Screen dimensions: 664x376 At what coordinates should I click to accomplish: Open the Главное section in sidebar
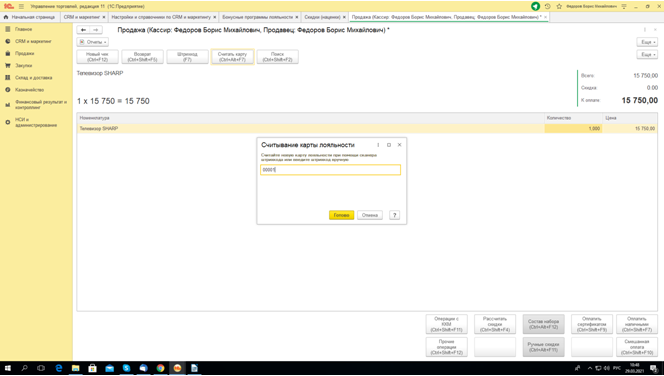23,29
